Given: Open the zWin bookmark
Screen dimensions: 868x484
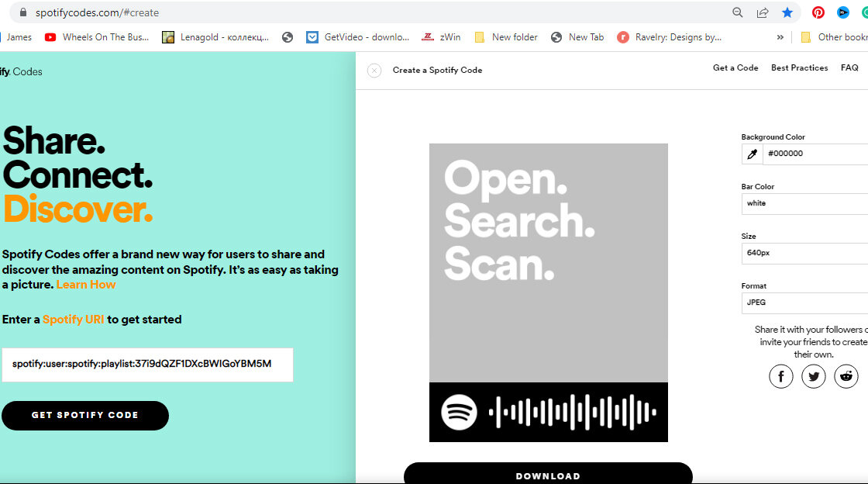Looking at the screenshot, I should point(441,37).
